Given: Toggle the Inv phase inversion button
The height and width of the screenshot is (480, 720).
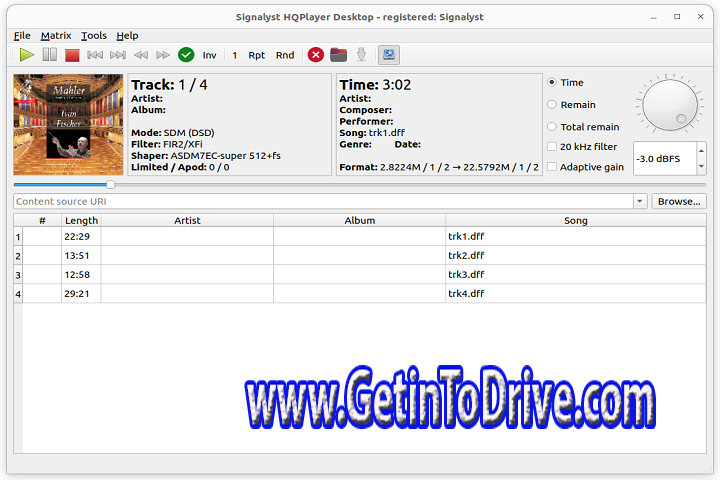Looking at the screenshot, I should coord(209,56).
